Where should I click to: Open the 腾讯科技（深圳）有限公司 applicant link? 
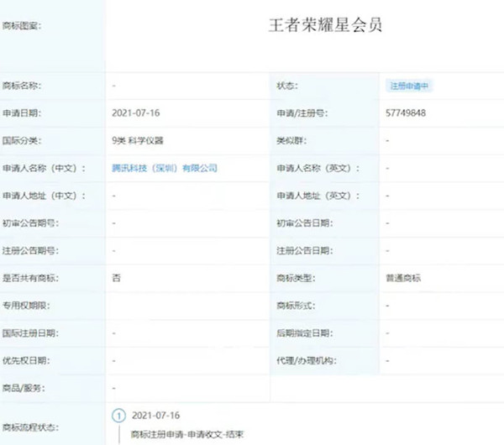[x=165, y=168]
